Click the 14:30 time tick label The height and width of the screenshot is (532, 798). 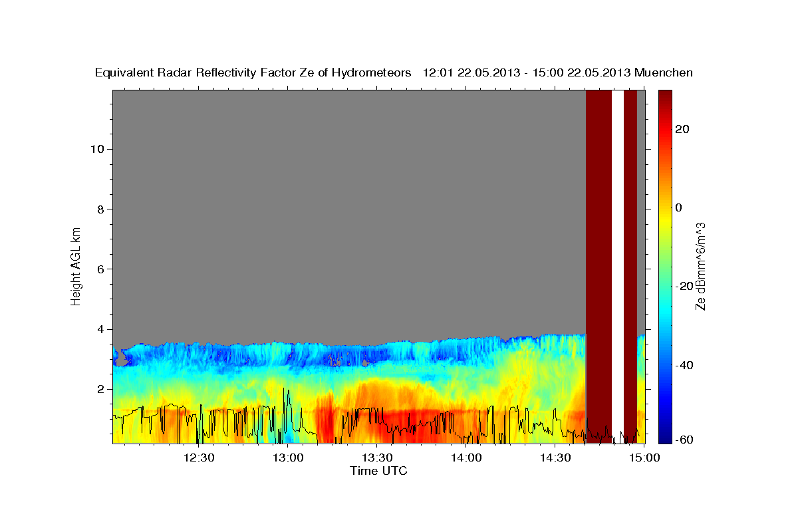pyautogui.click(x=555, y=458)
